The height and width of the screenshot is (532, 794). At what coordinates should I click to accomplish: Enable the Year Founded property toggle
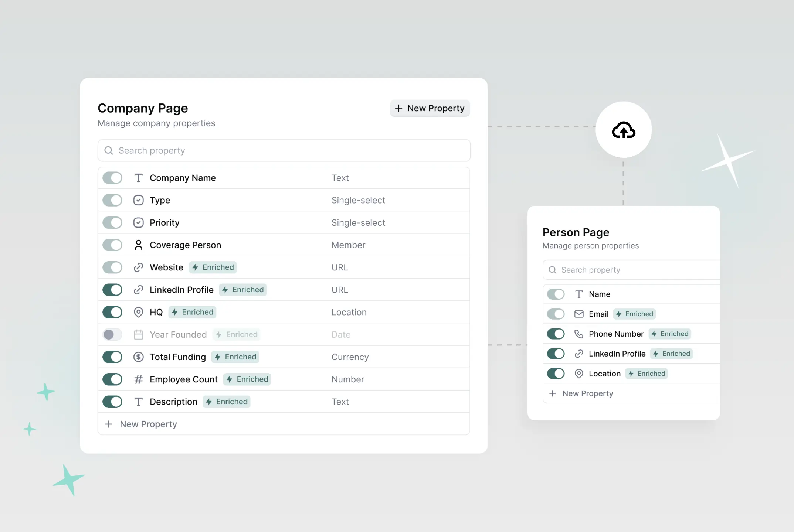pyautogui.click(x=112, y=335)
